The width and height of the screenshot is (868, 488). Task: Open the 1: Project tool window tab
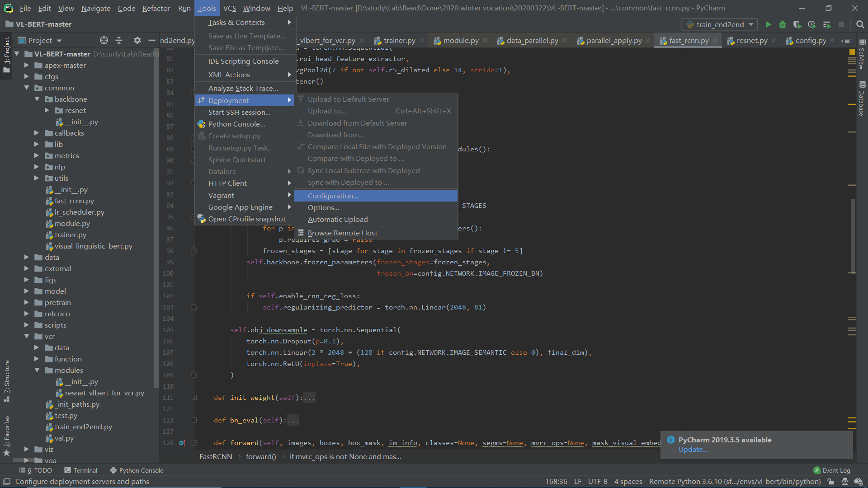[x=6, y=55]
